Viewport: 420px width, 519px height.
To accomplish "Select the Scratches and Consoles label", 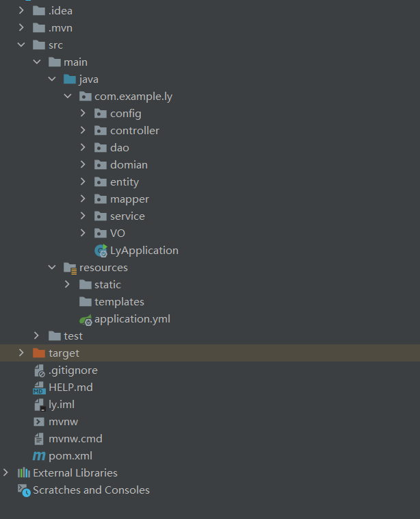I will pos(91,490).
